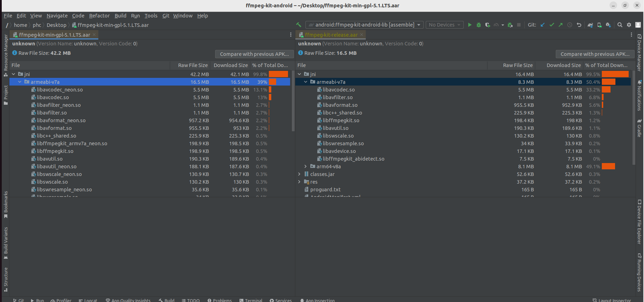
Task: Collapse armeabi-v7a folder in right pane
Action: pyautogui.click(x=306, y=82)
